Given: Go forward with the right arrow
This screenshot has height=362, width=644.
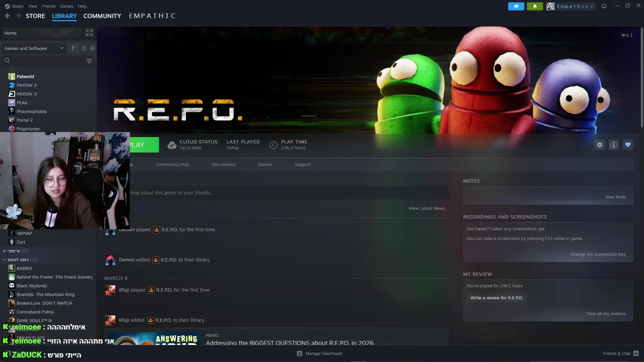Looking at the screenshot, I should point(18,16).
